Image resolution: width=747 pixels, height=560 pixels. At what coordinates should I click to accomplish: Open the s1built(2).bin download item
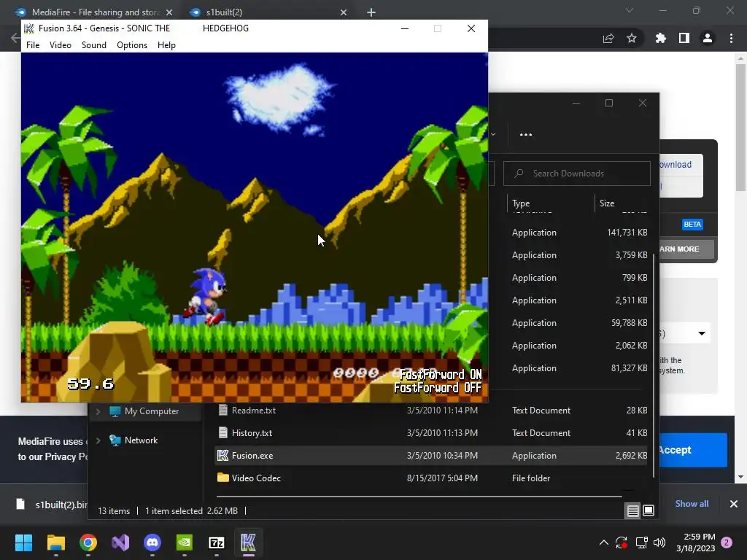52,505
